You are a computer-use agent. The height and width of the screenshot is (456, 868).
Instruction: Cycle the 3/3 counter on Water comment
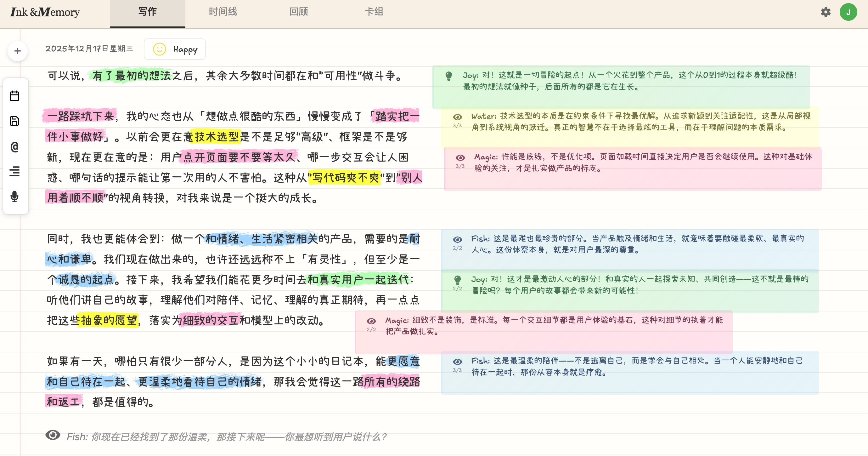(x=457, y=126)
